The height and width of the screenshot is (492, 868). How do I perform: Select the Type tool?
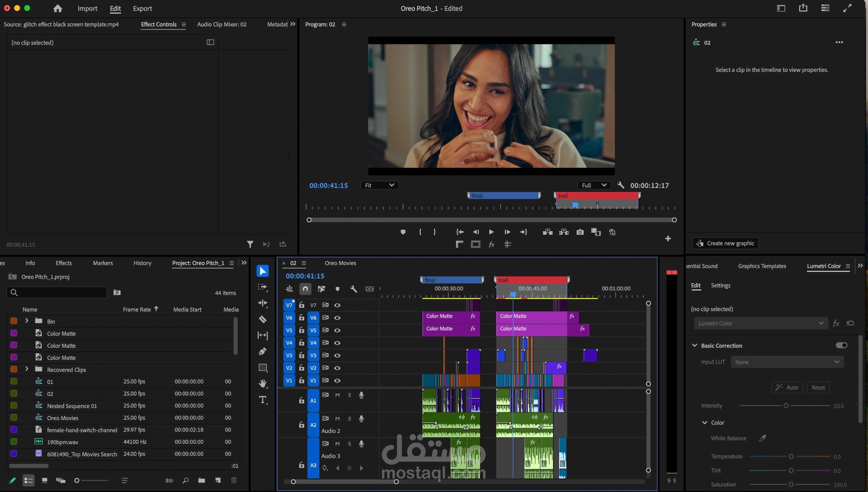[262, 400]
